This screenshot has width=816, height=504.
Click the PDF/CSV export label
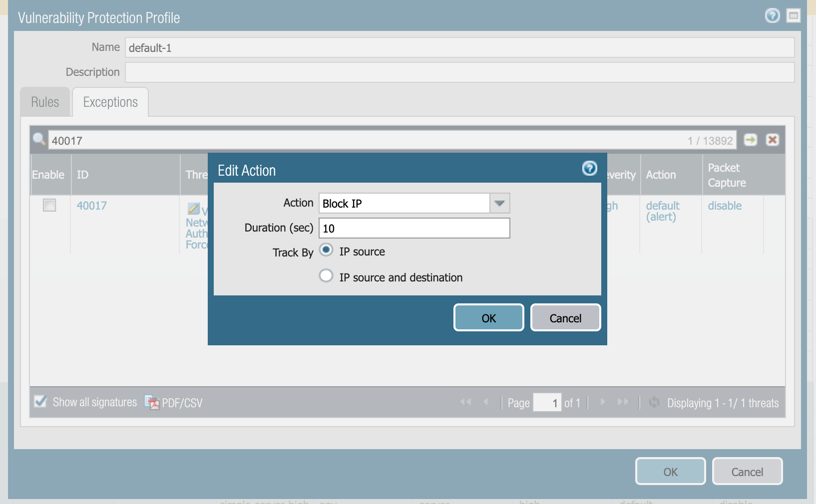tap(182, 403)
